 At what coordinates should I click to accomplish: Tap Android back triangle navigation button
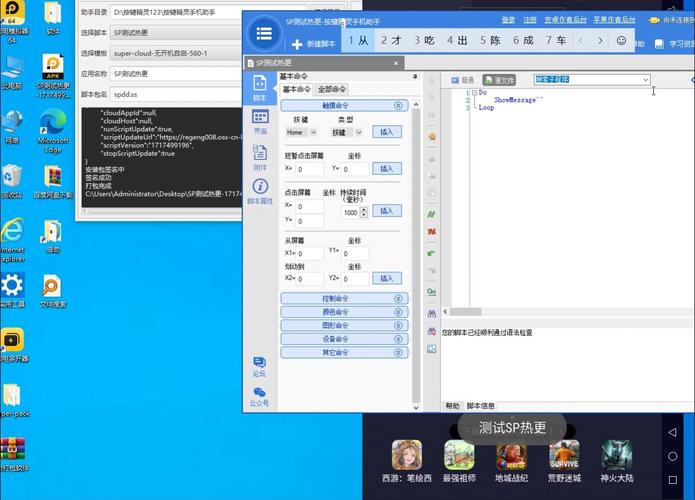click(672, 432)
